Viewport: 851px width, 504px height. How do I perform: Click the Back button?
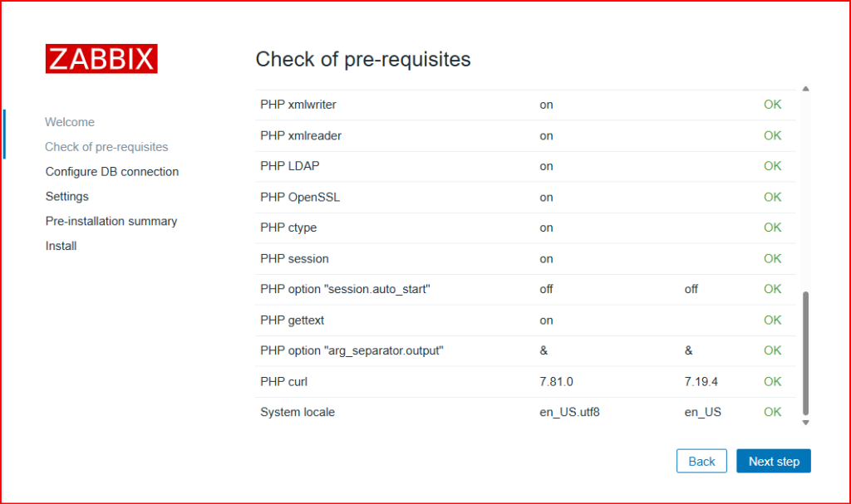coord(701,461)
